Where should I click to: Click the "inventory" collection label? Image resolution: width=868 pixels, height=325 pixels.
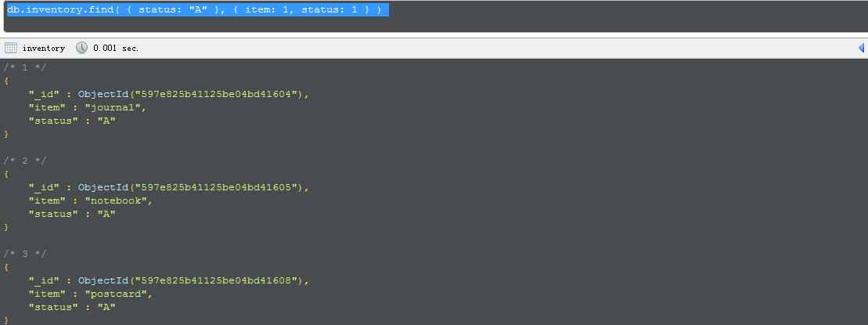point(44,49)
